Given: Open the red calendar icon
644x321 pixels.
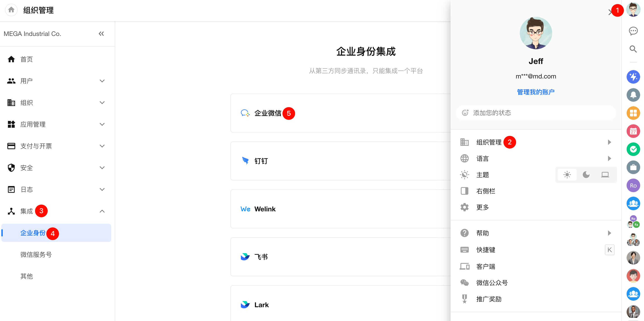Looking at the screenshot, I should point(633,131).
